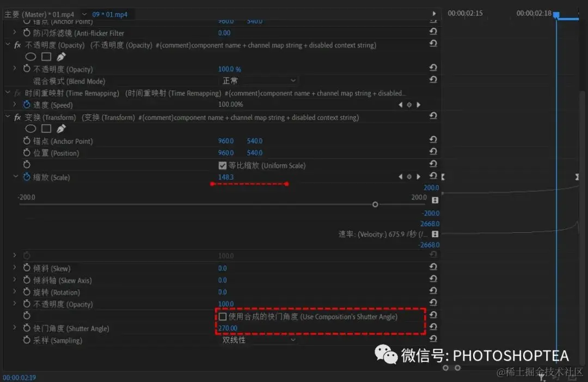Toggle animation stopwatch for Transform Position

tap(27, 153)
